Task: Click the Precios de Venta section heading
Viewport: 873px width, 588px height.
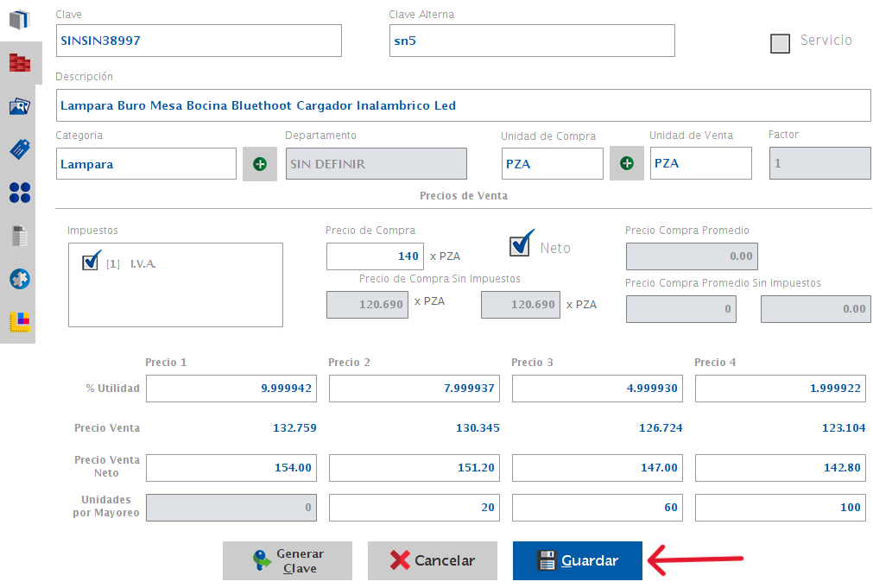Action: pos(464,195)
